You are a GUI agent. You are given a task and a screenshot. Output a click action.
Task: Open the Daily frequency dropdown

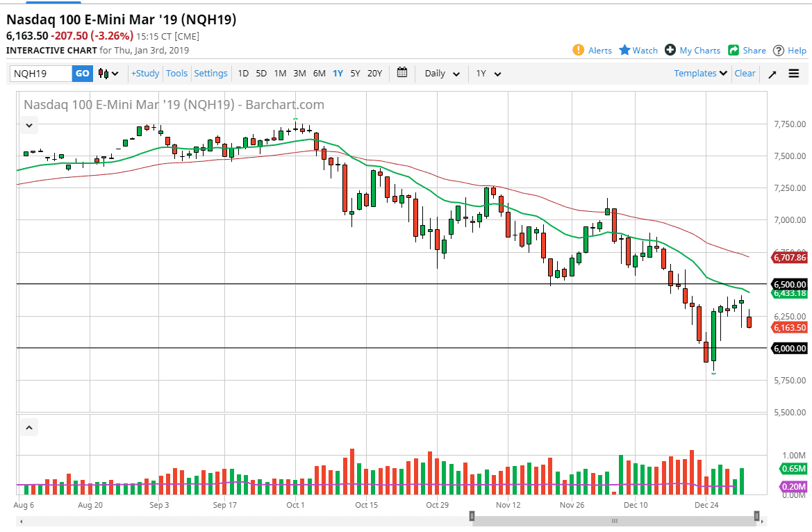441,73
